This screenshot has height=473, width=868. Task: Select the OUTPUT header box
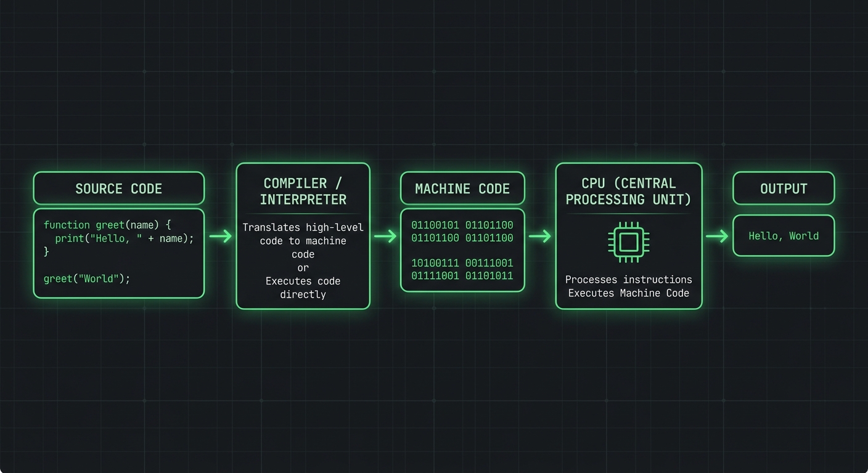(784, 188)
